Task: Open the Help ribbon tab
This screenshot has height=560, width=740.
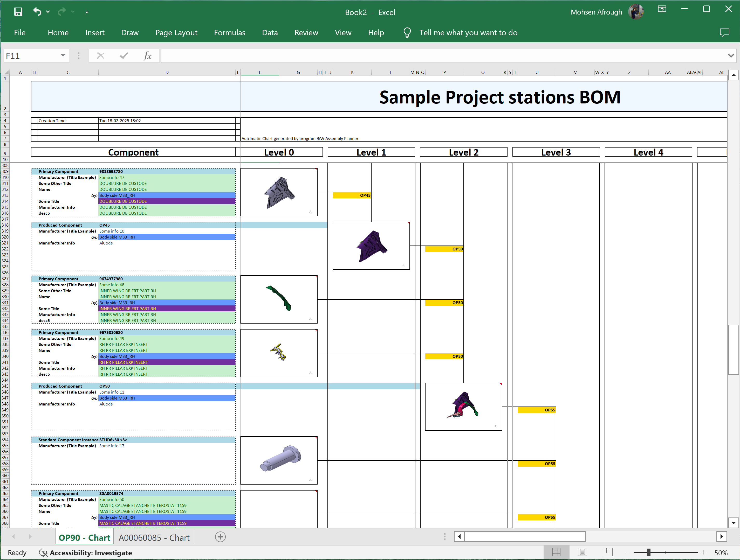Action: click(376, 32)
